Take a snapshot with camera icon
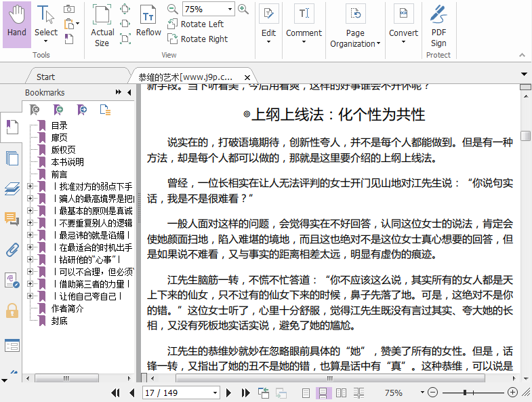Image resolution: width=532 pixels, height=402 pixels. 69,9
